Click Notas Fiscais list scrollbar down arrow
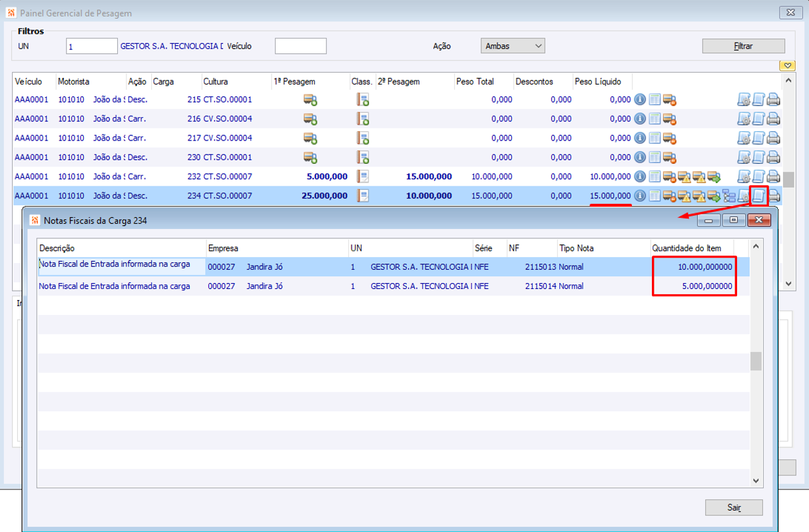809x532 pixels. (x=756, y=480)
